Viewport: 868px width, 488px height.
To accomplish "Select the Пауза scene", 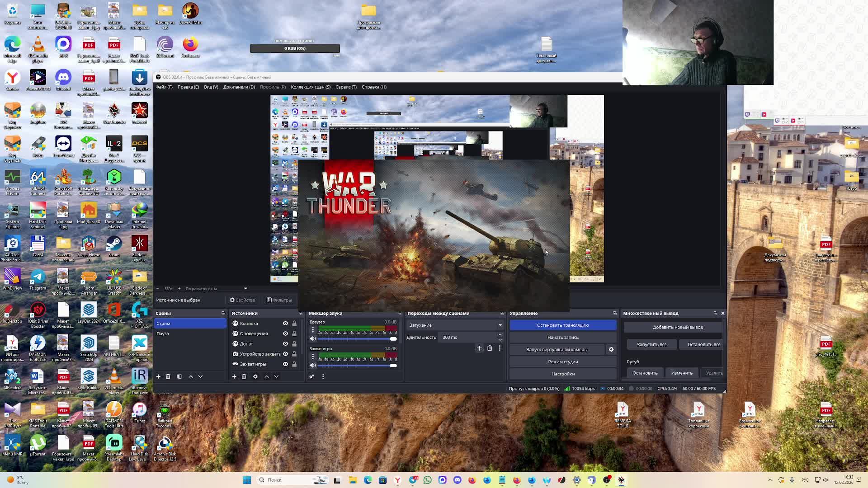I will click(163, 333).
